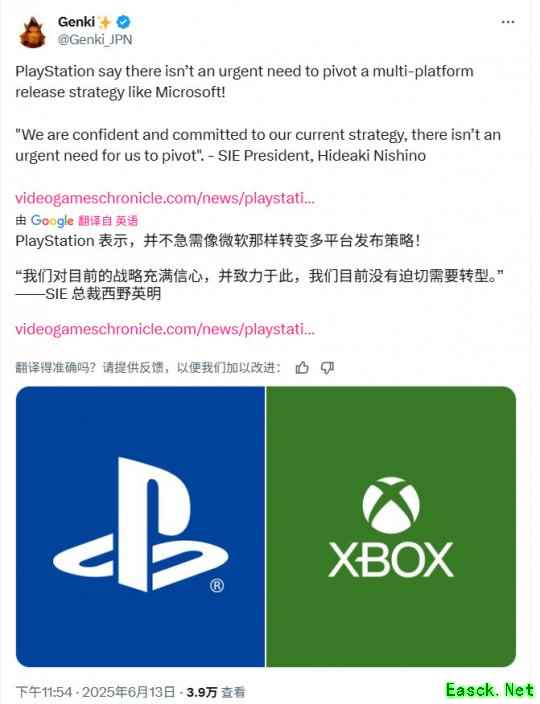Image resolution: width=540 pixels, height=704 pixels.
Task: Click the registered trademark symbol on PlayStation logo
Action: 217,585
